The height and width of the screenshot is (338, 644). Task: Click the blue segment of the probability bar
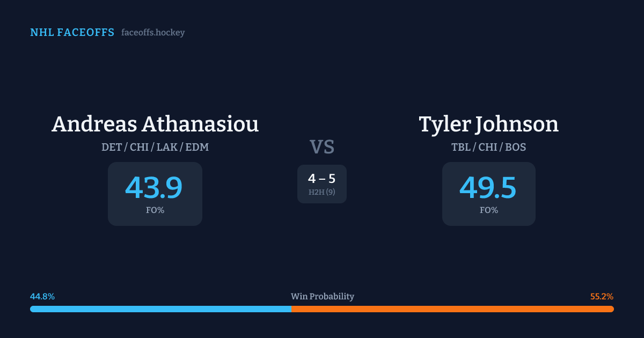(x=161, y=309)
